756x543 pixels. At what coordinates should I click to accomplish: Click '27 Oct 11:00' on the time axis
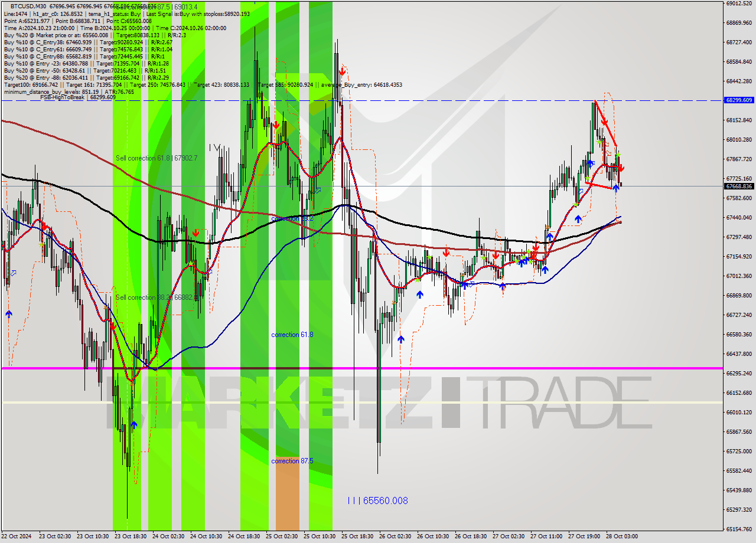[x=547, y=537]
